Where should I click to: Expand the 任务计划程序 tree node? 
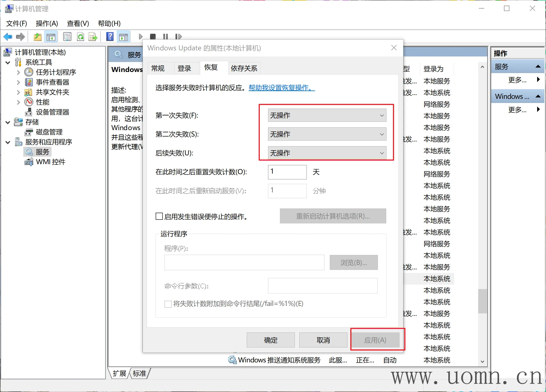point(18,73)
